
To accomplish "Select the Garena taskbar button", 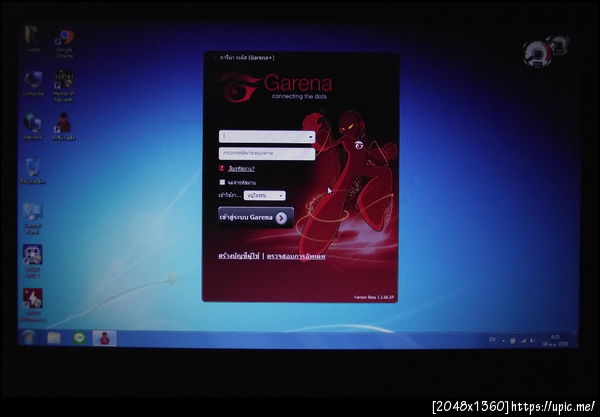I will point(104,338).
